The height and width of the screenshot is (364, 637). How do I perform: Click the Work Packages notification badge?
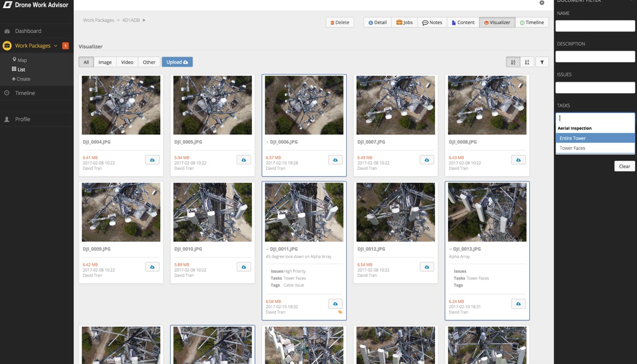pyautogui.click(x=66, y=46)
